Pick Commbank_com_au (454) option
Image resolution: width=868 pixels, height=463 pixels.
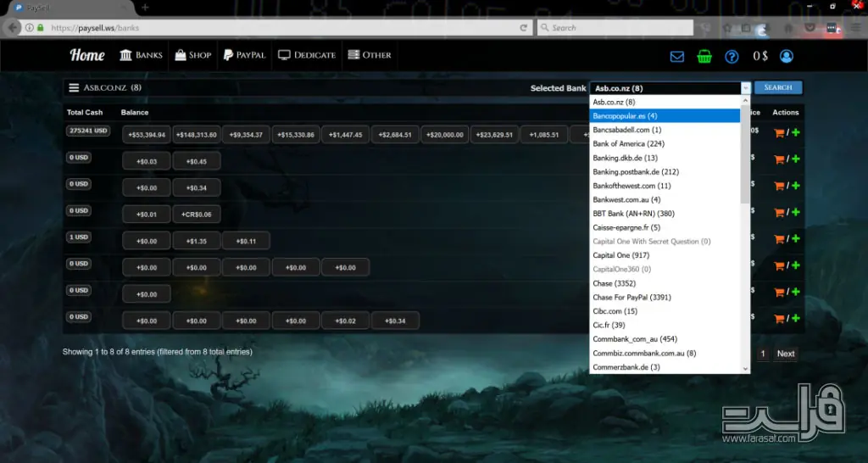pyautogui.click(x=665, y=339)
